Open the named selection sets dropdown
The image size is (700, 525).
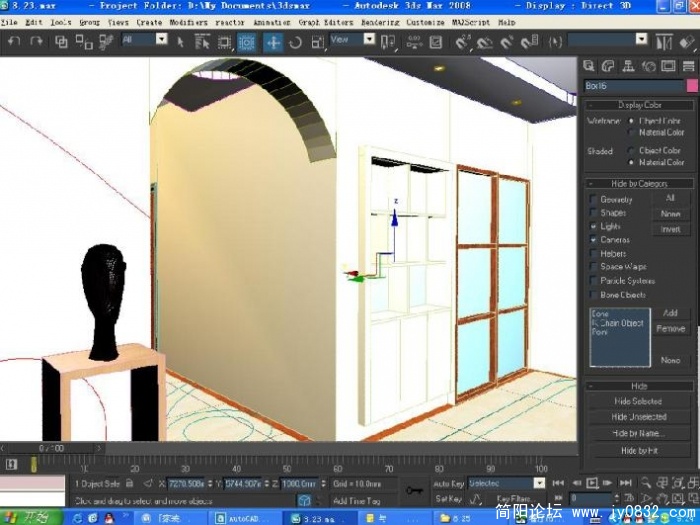point(641,39)
